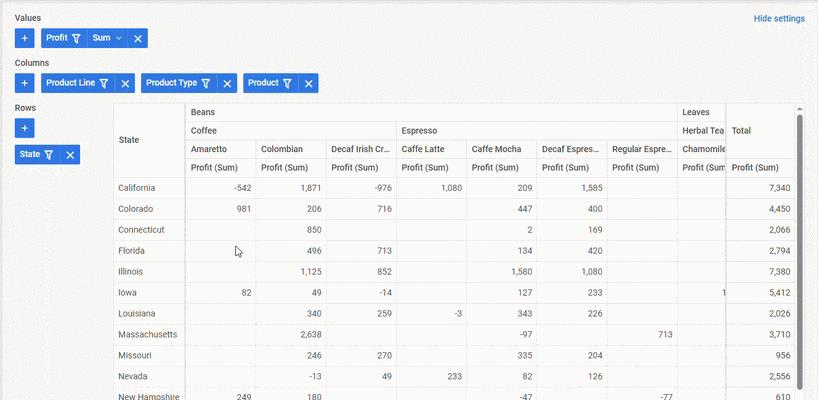Click the Amaretto product header

[x=220, y=149]
